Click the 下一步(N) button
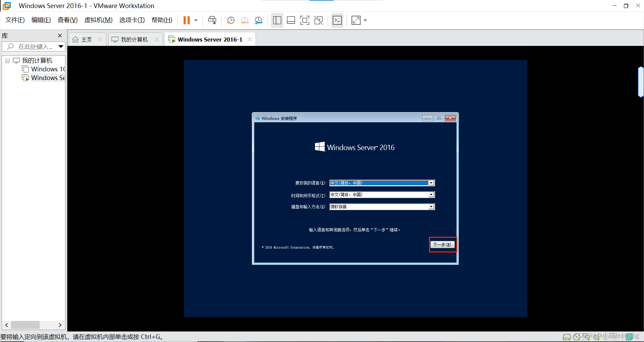Screen dimensions: 644x342 click(x=442, y=245)
